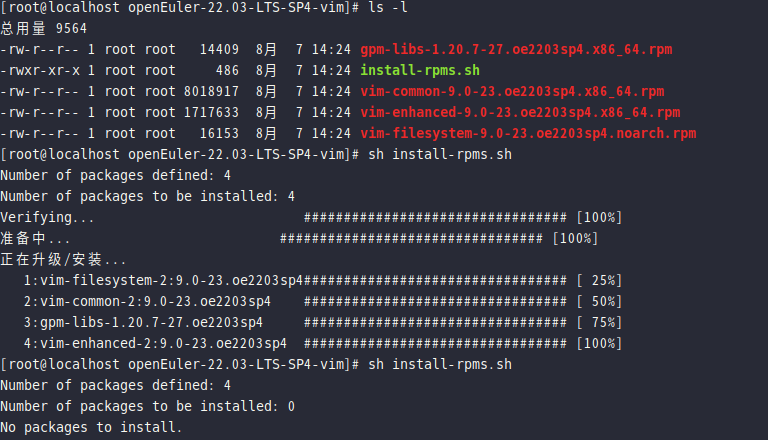This screenshot has width=768, height=440.
Task: Click the '准备中...' preparing status text
Action: 36,239
